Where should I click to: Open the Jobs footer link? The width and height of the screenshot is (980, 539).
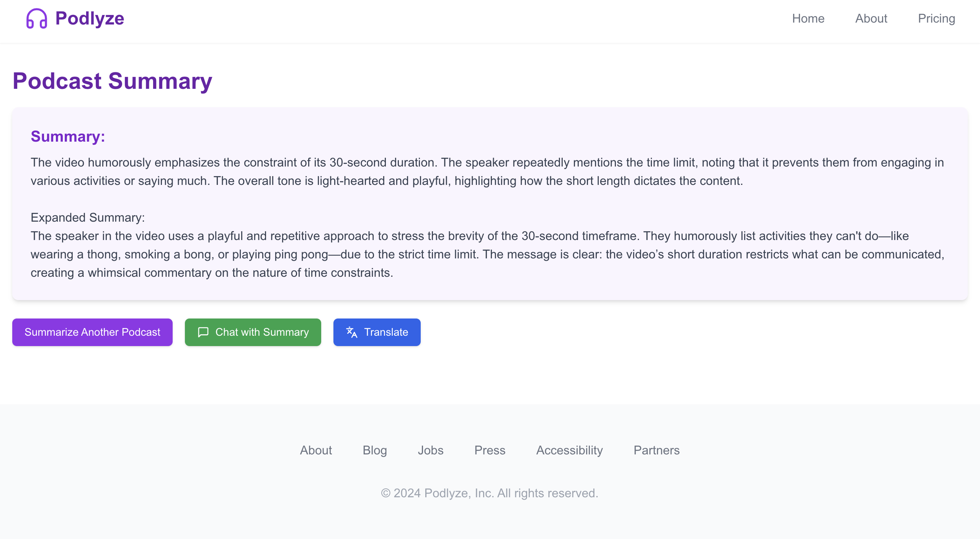click(431, 450)
